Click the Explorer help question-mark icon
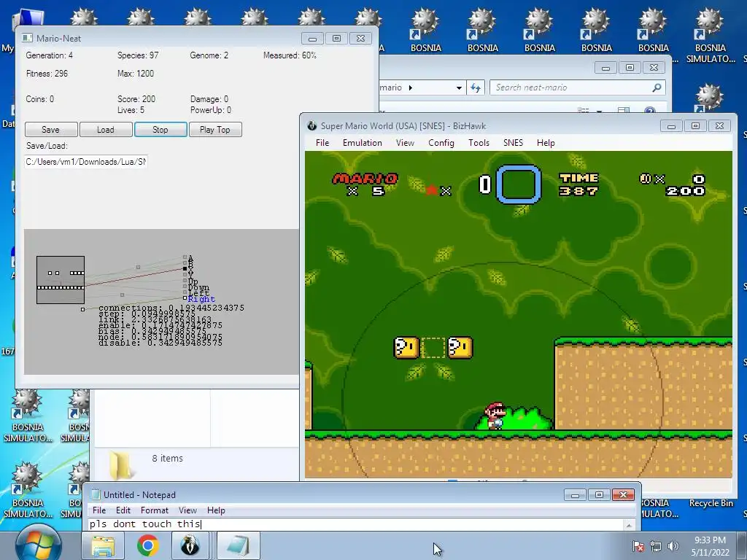Image resolution: width=747 pixels, height=560 pixels. point(650,111)
